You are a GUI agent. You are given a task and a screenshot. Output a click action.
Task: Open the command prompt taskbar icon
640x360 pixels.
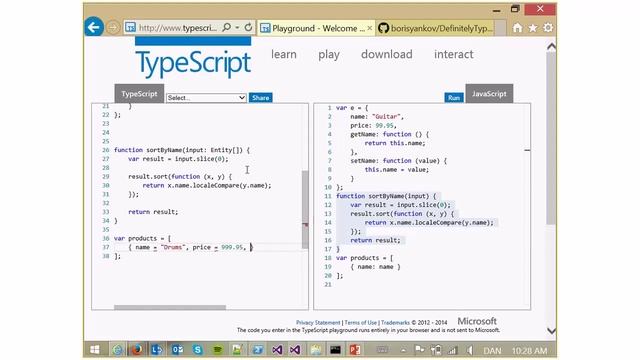coord(336,350)
